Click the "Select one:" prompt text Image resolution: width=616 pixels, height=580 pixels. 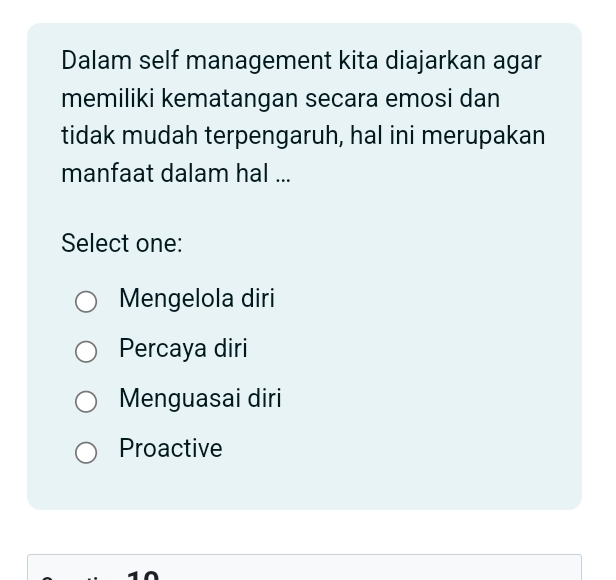coord(122,243)
